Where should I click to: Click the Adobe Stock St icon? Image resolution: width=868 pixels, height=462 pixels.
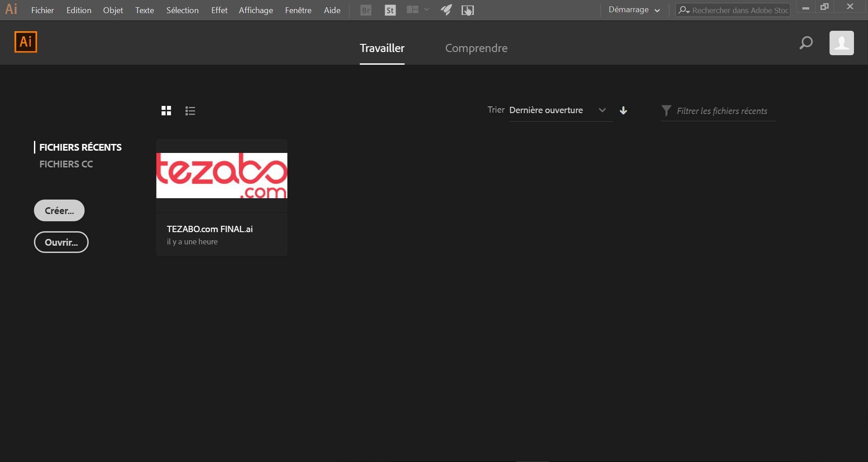390,10
